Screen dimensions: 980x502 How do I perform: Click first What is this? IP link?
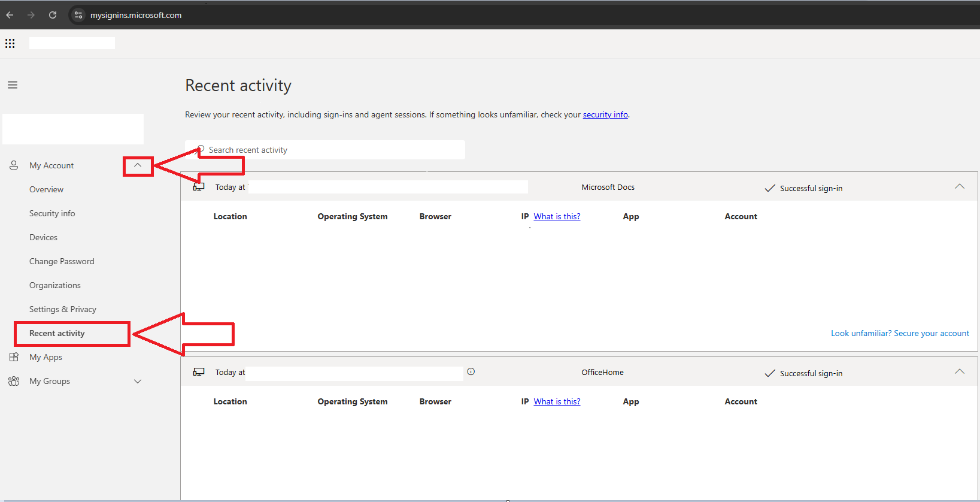pos(557,216)
